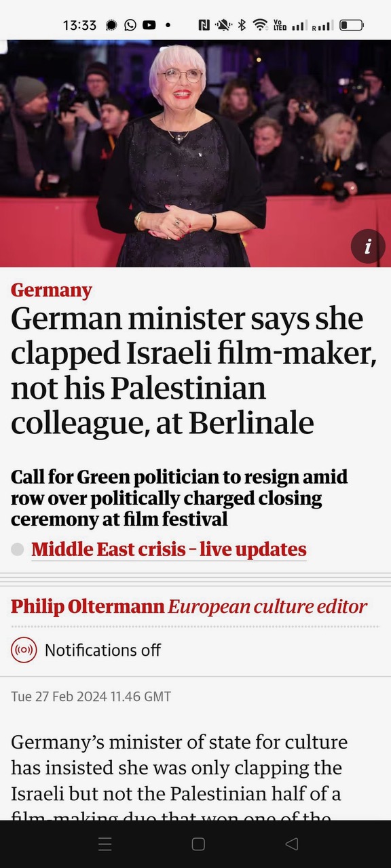Image resolution: width=391 pixels, height=868 pixels.
Task: Tap the 'Notifications off' label
Action: (103, 650)
